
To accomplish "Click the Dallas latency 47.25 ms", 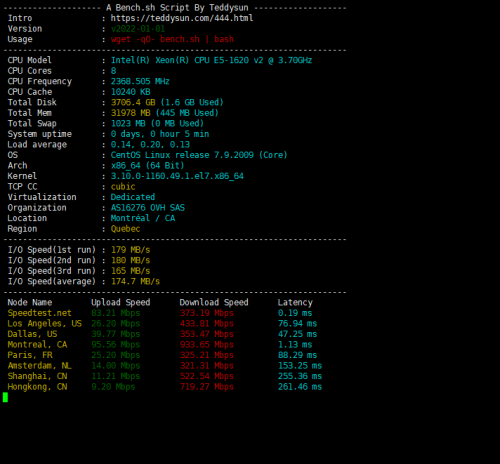I will point(297,334).
